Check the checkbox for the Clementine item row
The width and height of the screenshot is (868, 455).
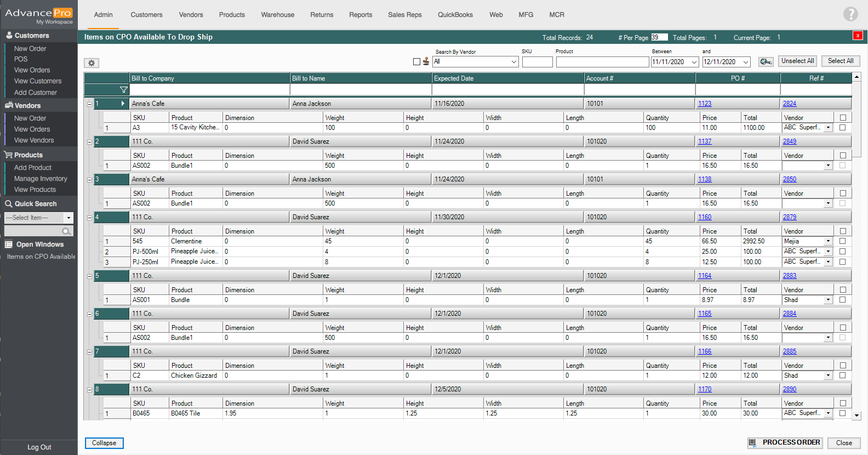pos(842,241)
